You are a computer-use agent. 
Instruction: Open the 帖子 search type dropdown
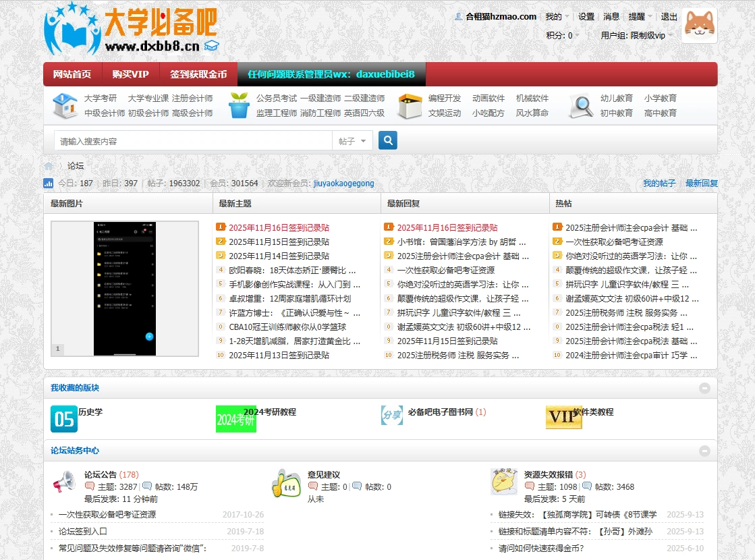tap(354, 141)
